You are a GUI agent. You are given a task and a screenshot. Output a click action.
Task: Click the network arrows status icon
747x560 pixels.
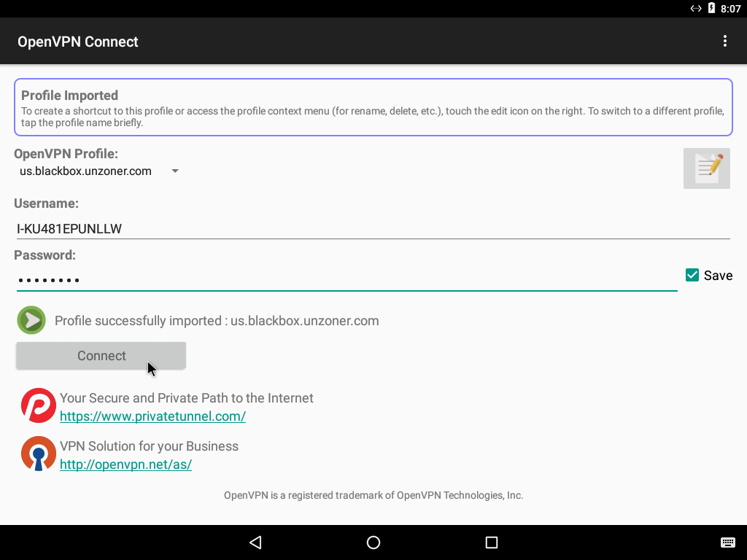click(x=695, y=8)
